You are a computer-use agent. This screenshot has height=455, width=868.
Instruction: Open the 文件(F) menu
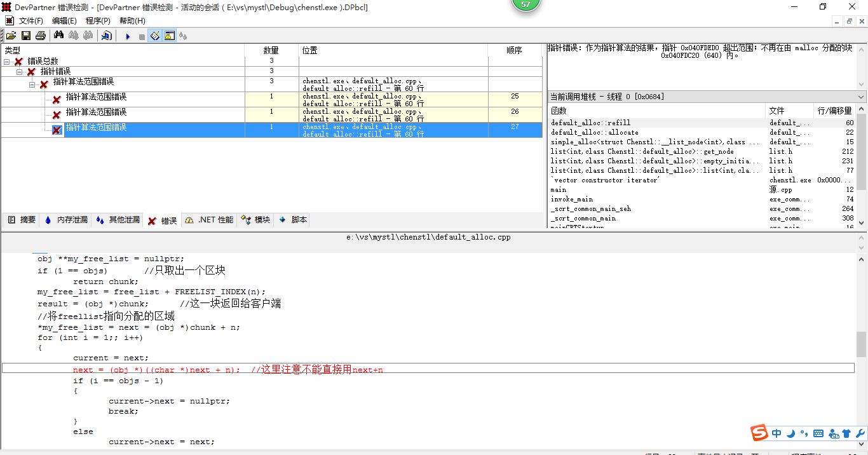31,21
